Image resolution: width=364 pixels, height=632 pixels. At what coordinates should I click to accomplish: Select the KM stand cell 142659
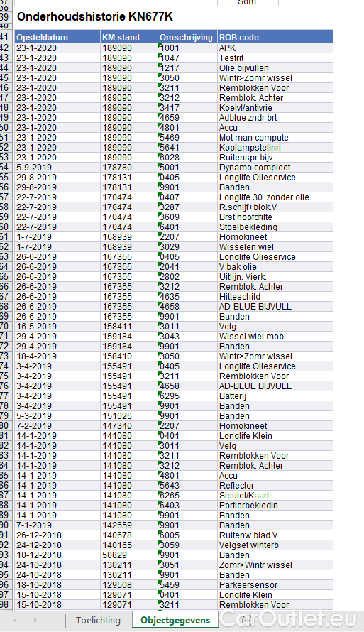[129, 525]
